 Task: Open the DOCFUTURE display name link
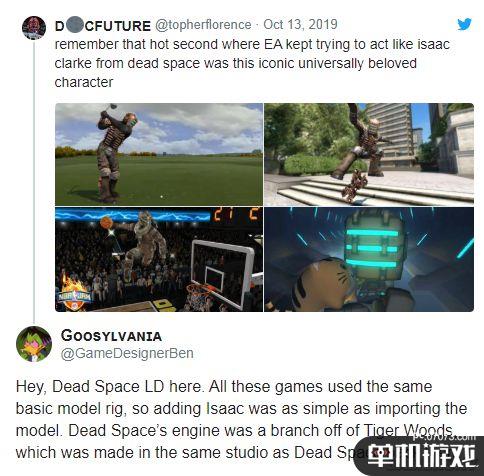(103, 26)
